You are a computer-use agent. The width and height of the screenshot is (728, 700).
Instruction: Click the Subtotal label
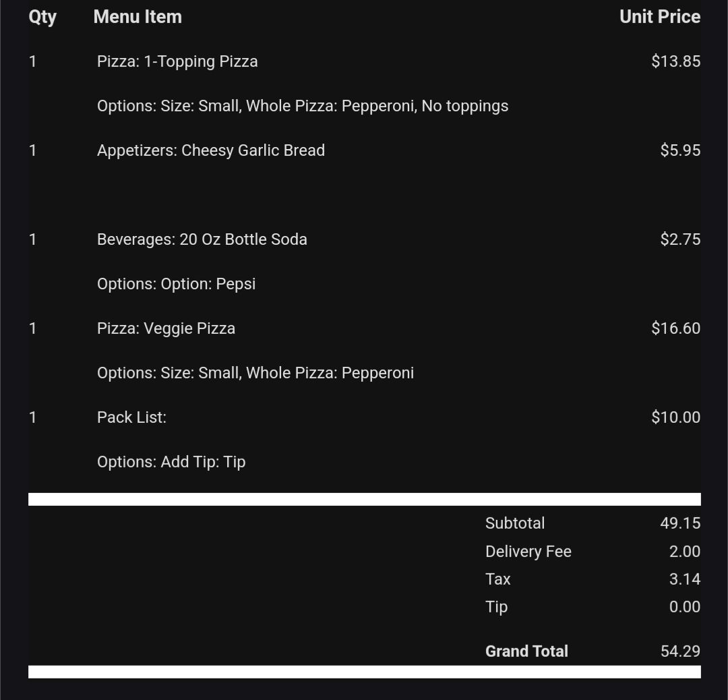click(x=515, y=523)
